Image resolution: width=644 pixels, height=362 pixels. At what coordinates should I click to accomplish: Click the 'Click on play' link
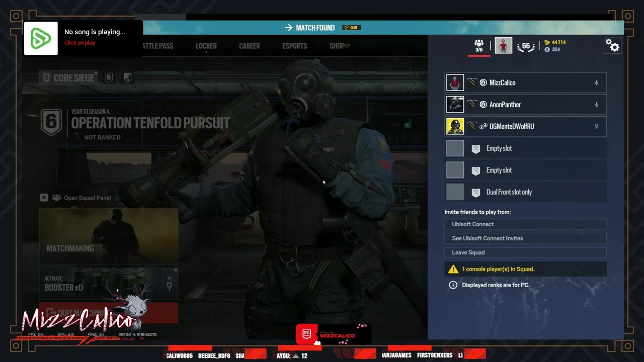[79, 43]
